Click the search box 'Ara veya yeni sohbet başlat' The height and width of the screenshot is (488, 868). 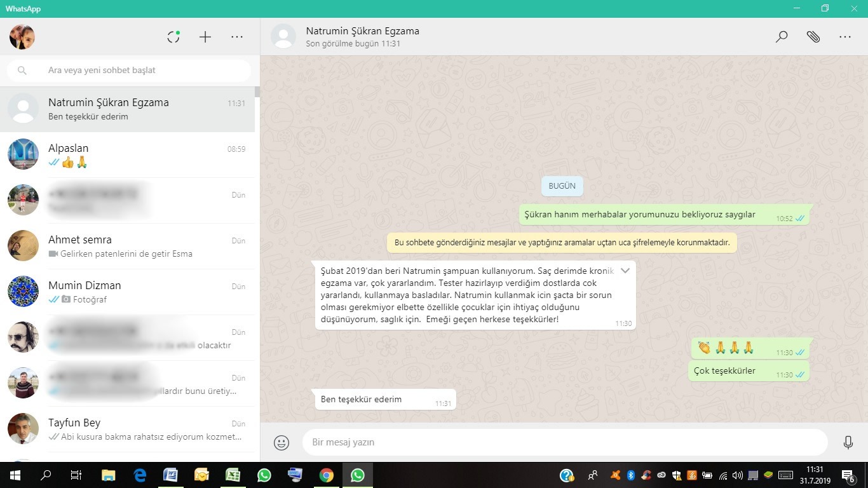tap(128, 71)
